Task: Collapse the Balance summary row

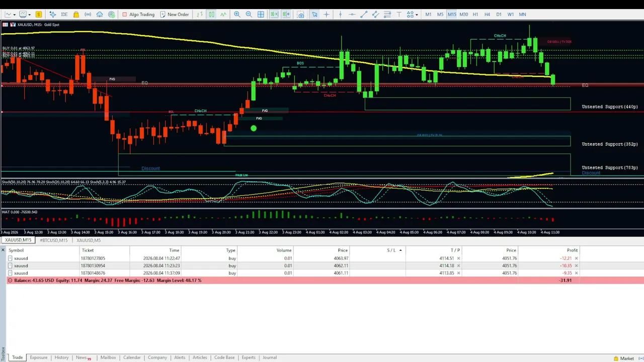Action: point(10,280)
